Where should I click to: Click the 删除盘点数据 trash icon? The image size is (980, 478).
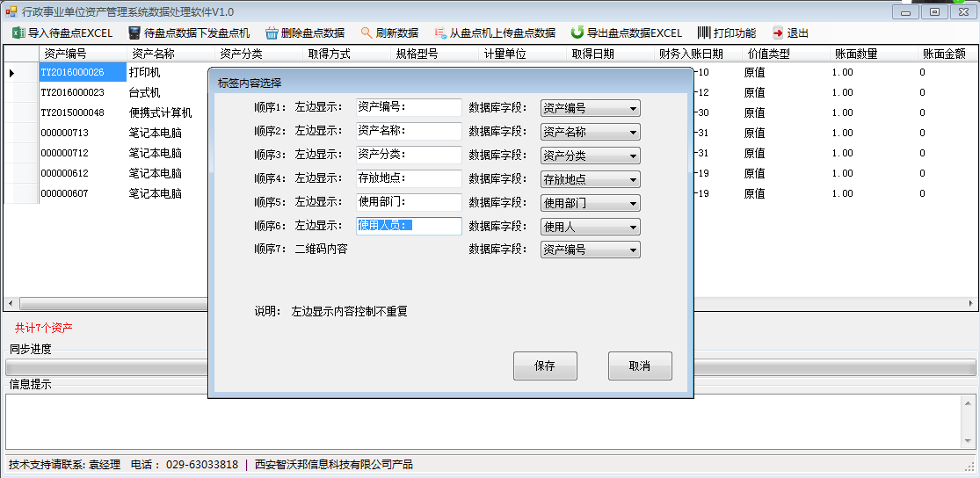click(271, 33)
